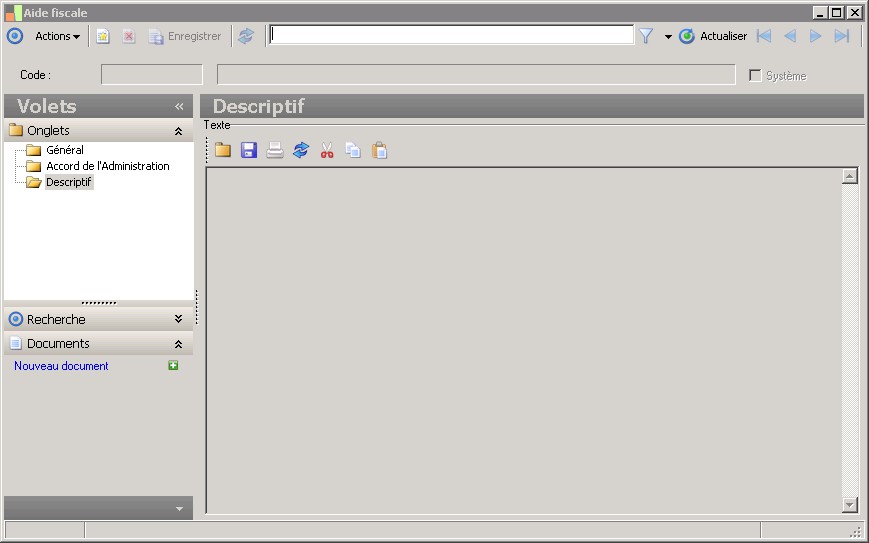Go to last record navigation arrow

click(x=842, y=36)
